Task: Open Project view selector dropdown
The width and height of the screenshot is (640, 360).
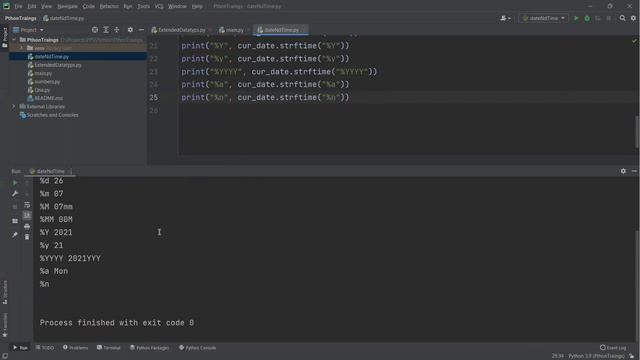Action: (x=28, y=30)
